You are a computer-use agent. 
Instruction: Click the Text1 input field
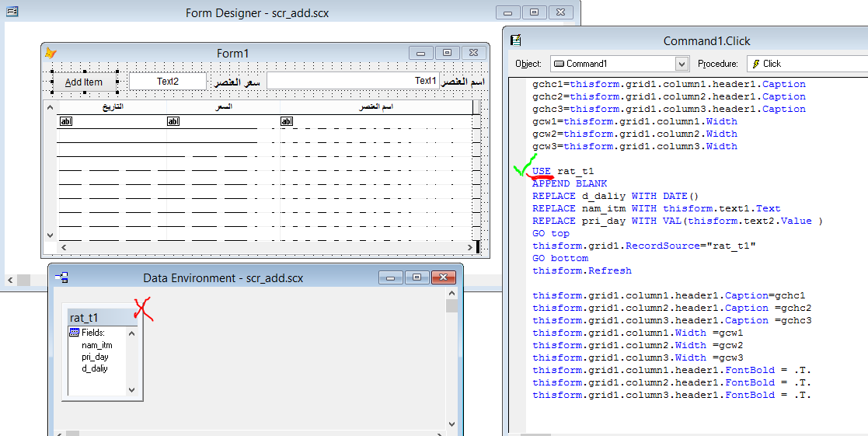(x=353, y=81)
